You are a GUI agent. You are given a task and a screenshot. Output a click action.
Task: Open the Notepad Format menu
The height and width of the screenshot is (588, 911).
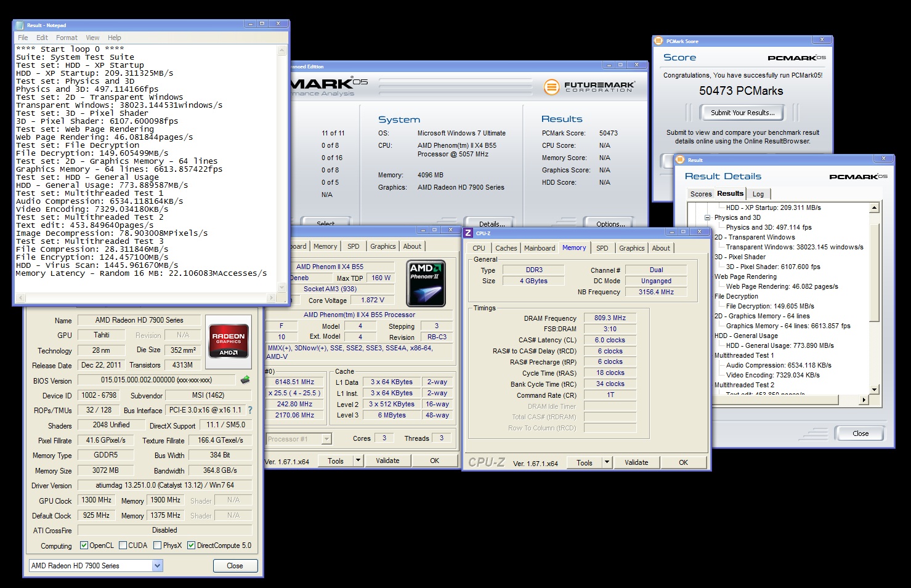[x=67, y=38]
